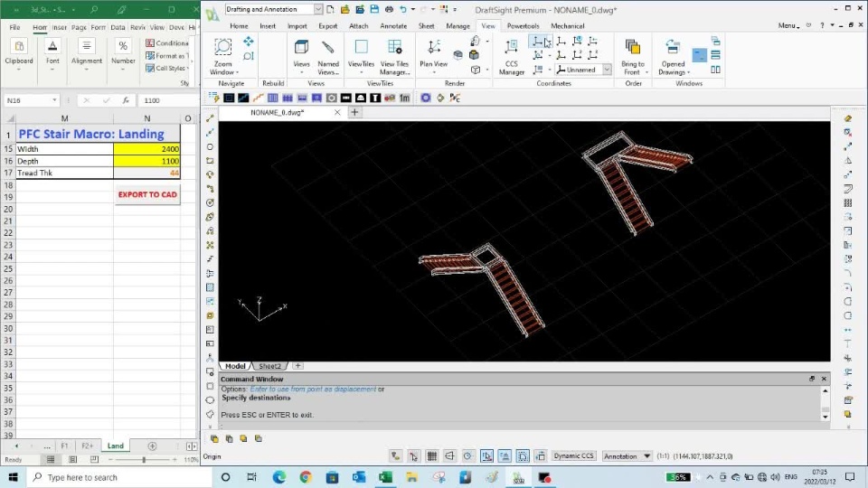
Task: Open View Tiles Manager
Action: tap(395, 56)
